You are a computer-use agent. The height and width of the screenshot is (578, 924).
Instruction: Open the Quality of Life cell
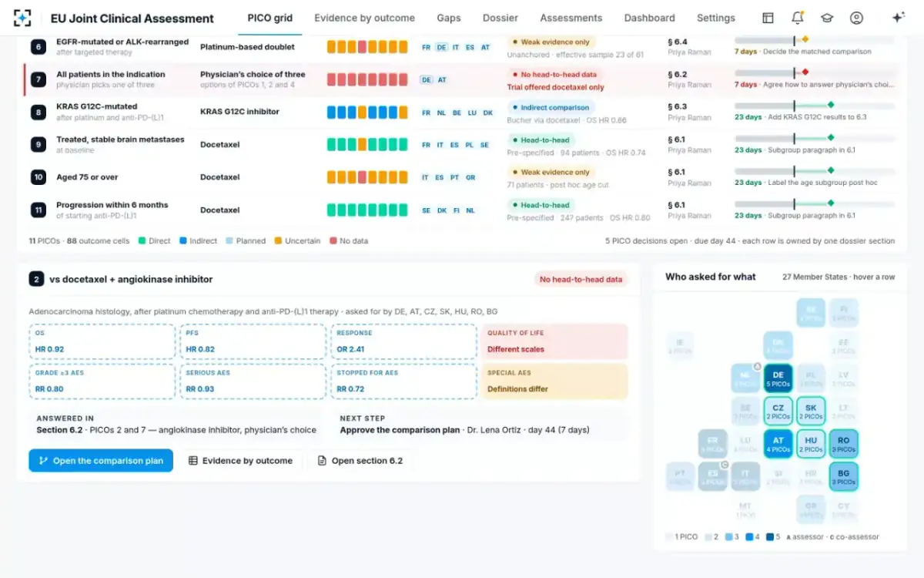[554, 341]
